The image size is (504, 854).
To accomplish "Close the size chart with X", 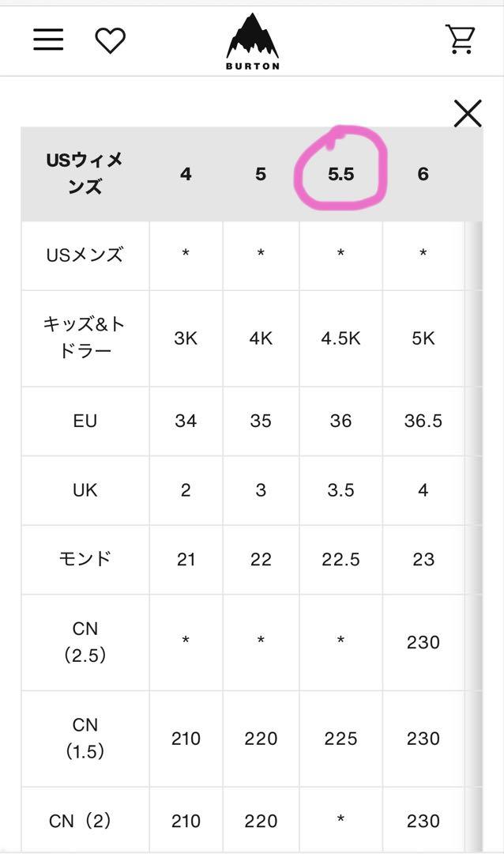I will (x=468, y=113).
